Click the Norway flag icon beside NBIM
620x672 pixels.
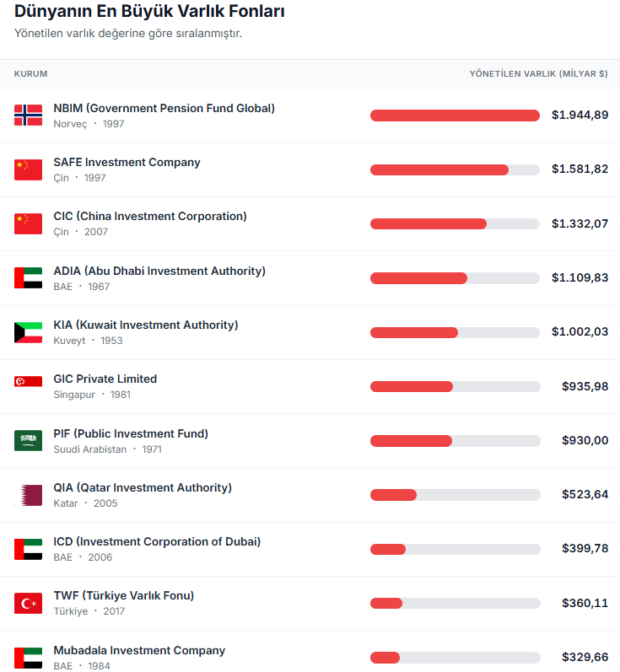[28, 116]
